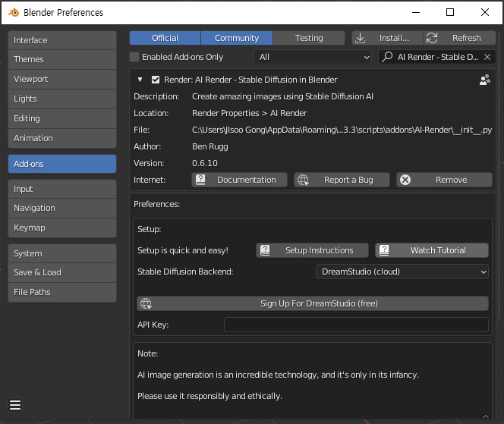Click the Remove circled X icon
Image resolution: width=504 pixels, height=424 pixels.
(x=405, y=180)
